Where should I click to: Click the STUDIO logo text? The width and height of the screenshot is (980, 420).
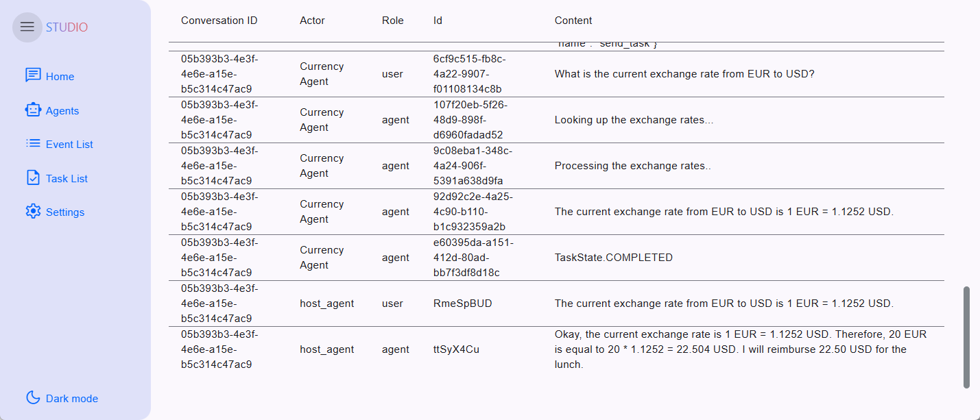pyautogui.click(x=67, y=27)
